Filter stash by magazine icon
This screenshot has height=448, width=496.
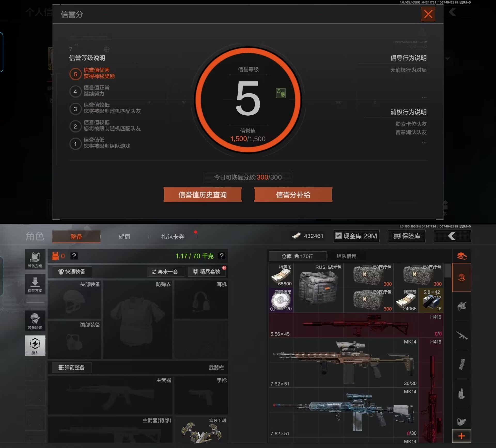(x=462, y=364)
